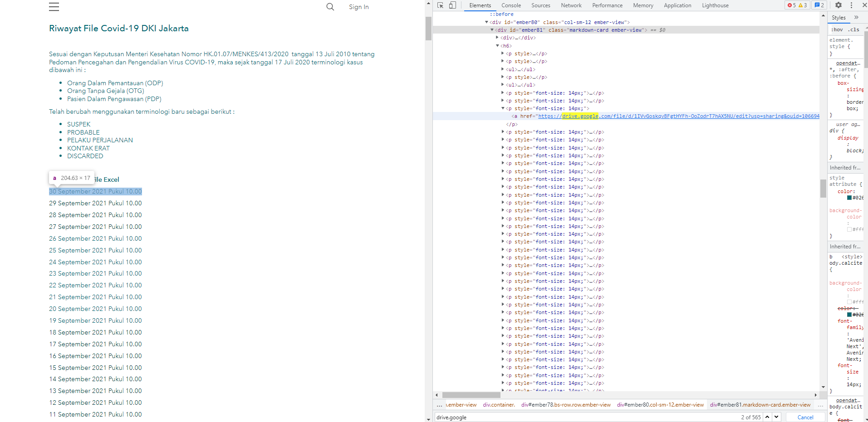Click the webpage vertical scrollbar thumb
Image resolution: width=868 pixels, height=422 pixels.
click(x=428, y=29)
